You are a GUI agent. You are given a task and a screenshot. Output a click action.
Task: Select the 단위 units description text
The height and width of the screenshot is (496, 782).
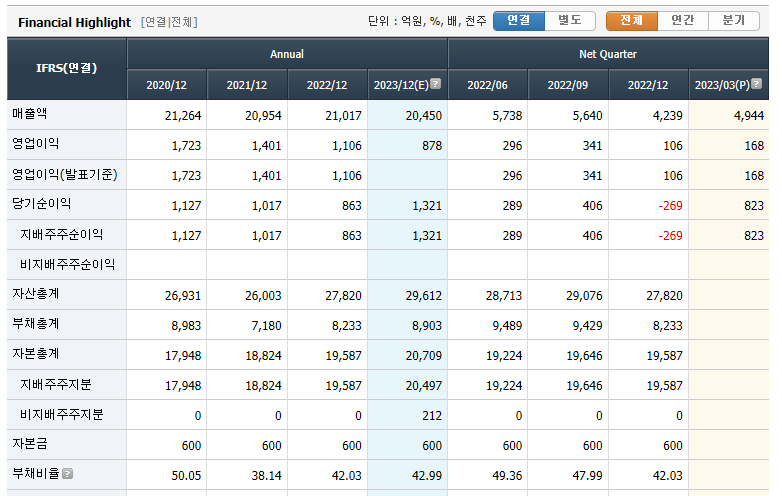tap(427, 21)
